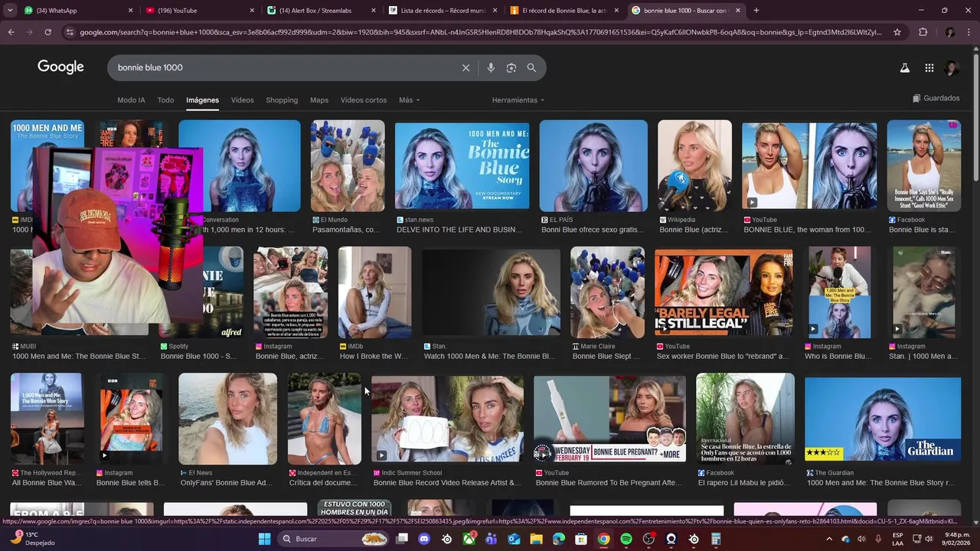Select the Videos cortos search tab
The height and width of the screenshot is (551, 980).
click(x=364, y=100)
